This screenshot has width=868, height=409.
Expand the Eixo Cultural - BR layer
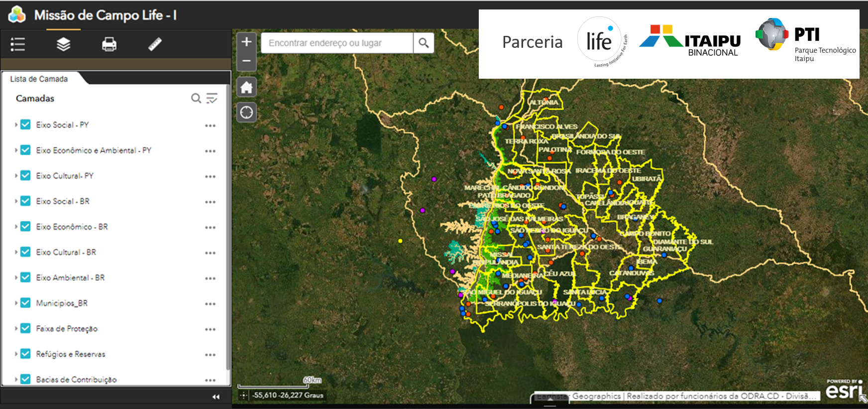click(x=16, y=252)
